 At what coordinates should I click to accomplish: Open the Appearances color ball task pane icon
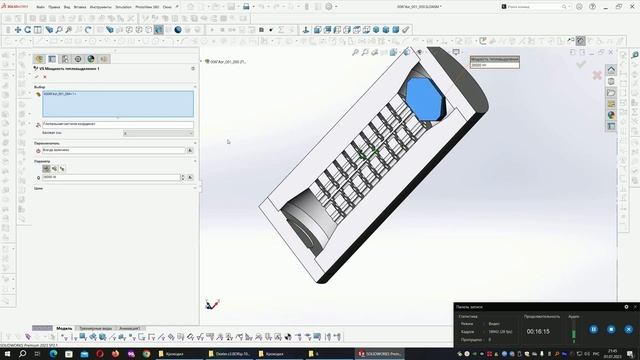tap(611, 115)
